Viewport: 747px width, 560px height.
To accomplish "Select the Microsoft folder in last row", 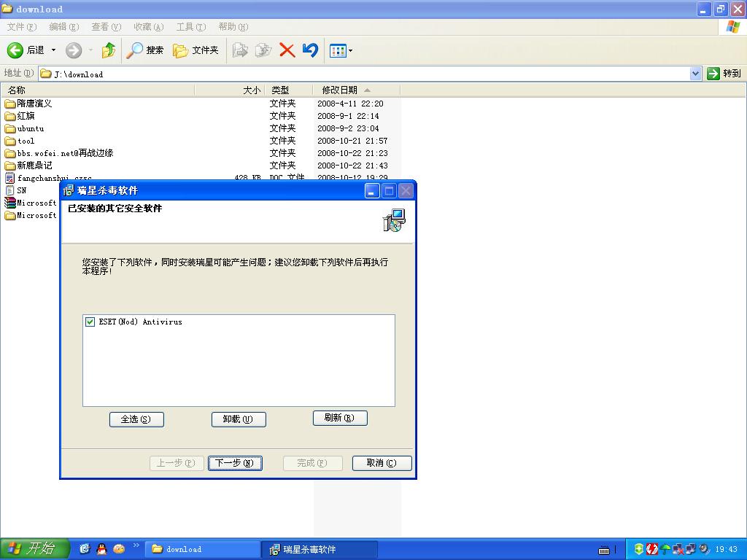I will [31, 215].
